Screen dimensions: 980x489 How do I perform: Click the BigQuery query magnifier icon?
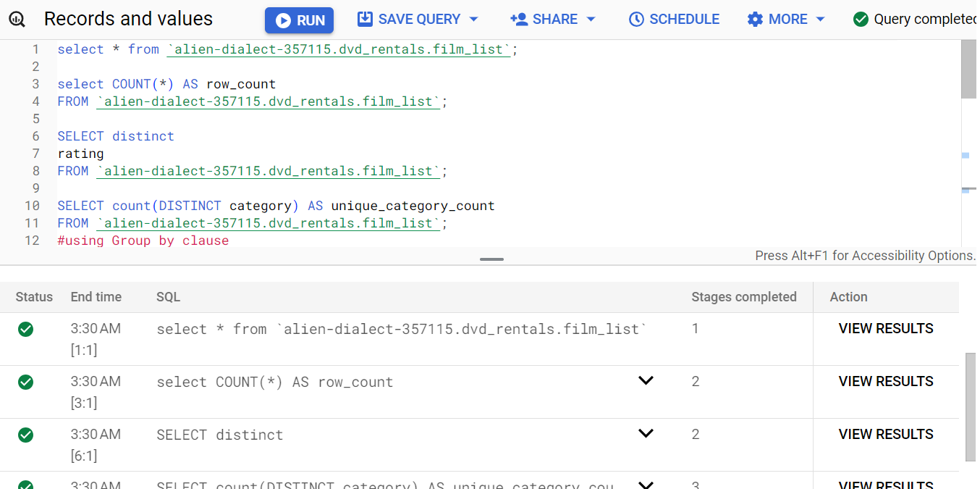17,20
